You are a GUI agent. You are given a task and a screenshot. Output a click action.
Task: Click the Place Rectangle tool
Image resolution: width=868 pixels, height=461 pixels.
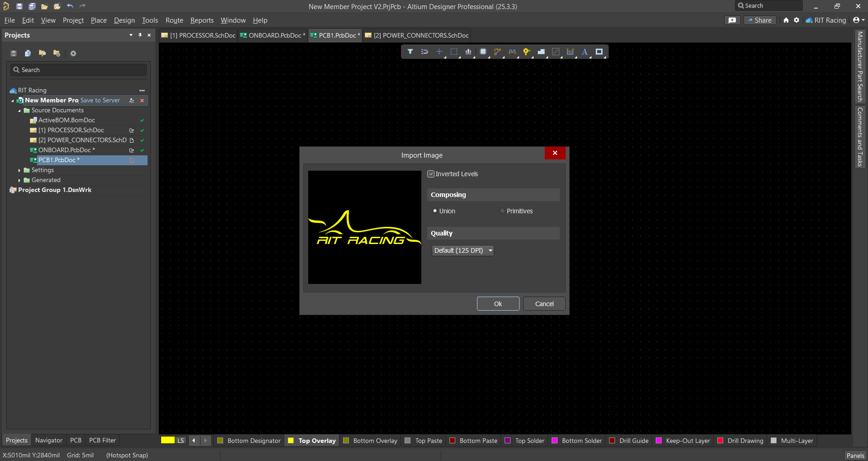coord(599,52)
